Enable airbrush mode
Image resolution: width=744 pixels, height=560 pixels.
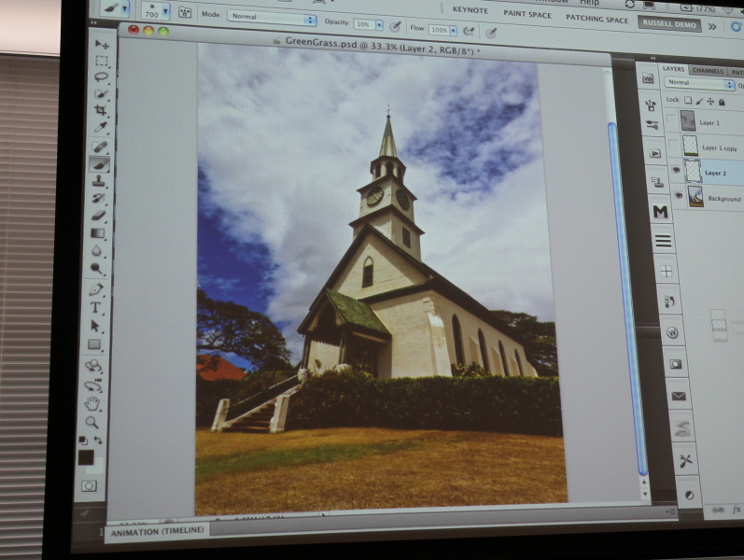tap(469, 32)
